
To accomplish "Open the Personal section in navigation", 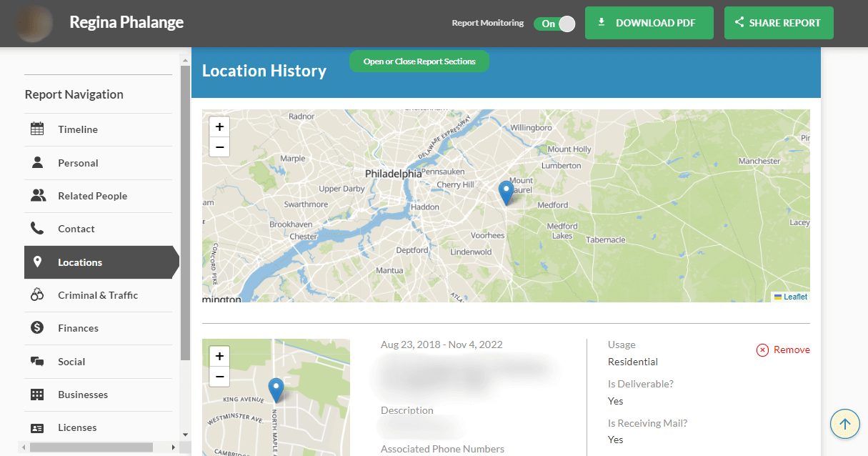I will click(x=78, y=163).
